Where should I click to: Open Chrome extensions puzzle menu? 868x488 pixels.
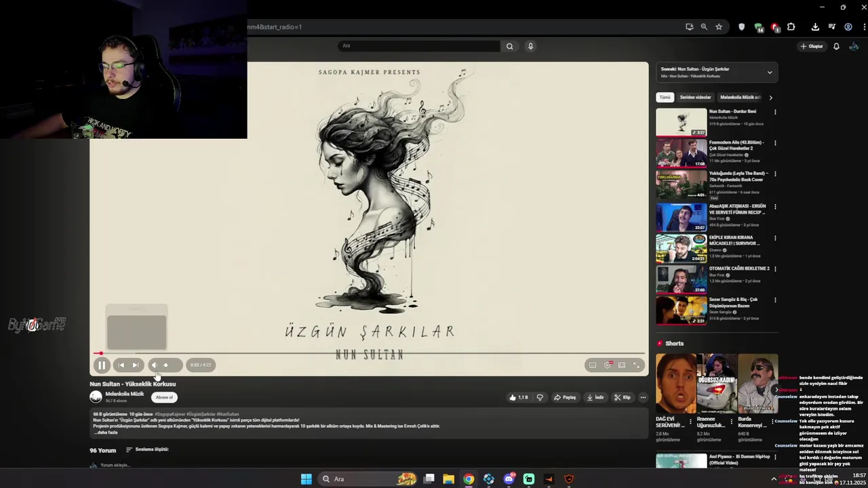click(x=791, y=27)
